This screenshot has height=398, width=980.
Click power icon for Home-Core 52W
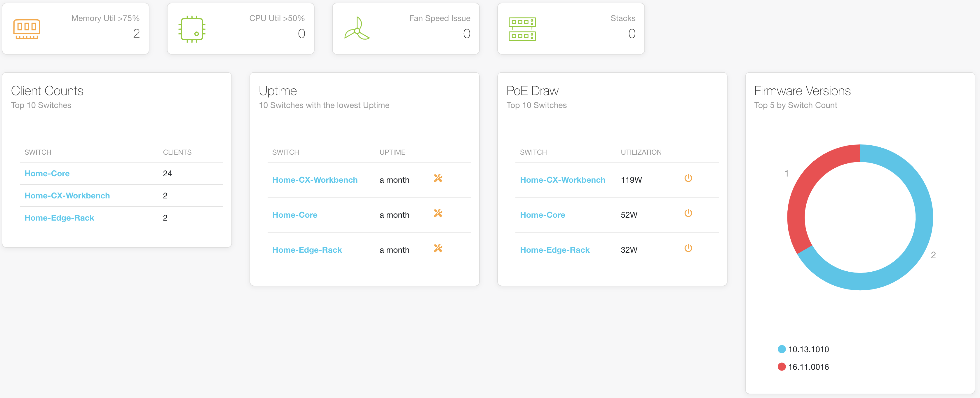[x=688, y=213]
